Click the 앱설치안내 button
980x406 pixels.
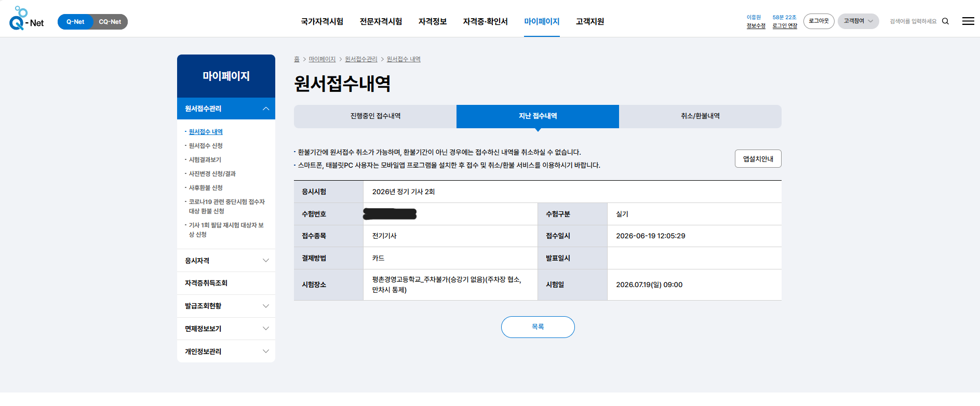tap(758, 159)
